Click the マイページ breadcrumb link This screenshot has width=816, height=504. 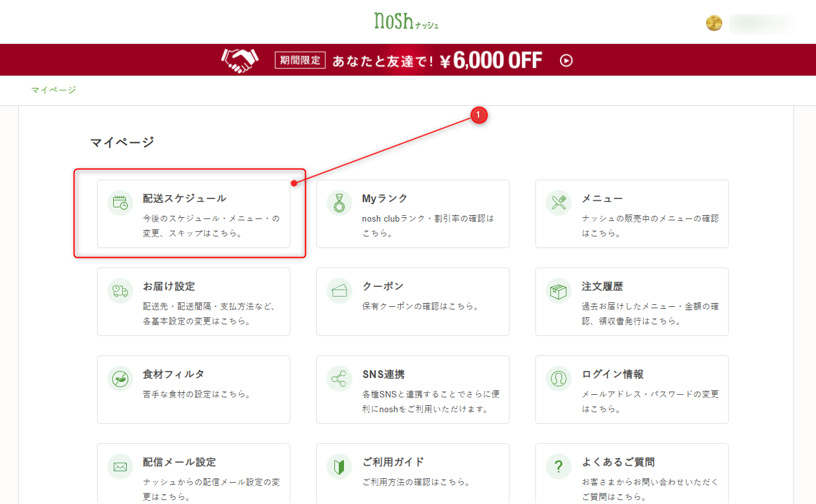[x=54, y=90]
